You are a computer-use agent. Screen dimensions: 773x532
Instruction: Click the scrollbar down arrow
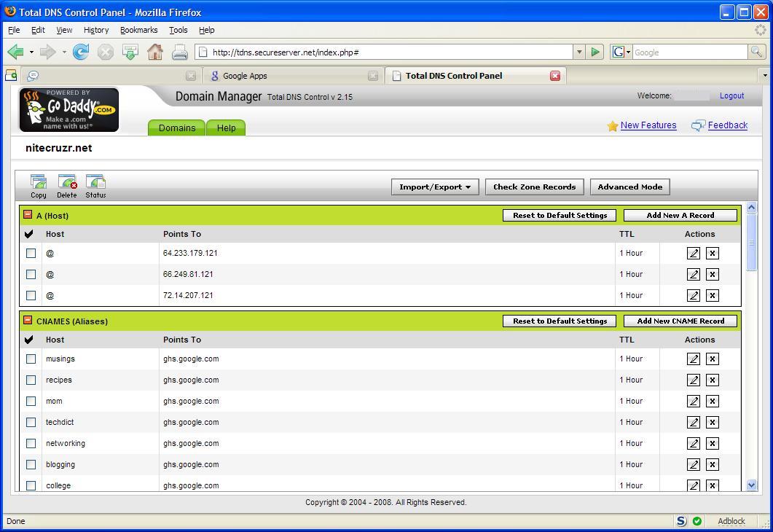click(x=751, y=485)
